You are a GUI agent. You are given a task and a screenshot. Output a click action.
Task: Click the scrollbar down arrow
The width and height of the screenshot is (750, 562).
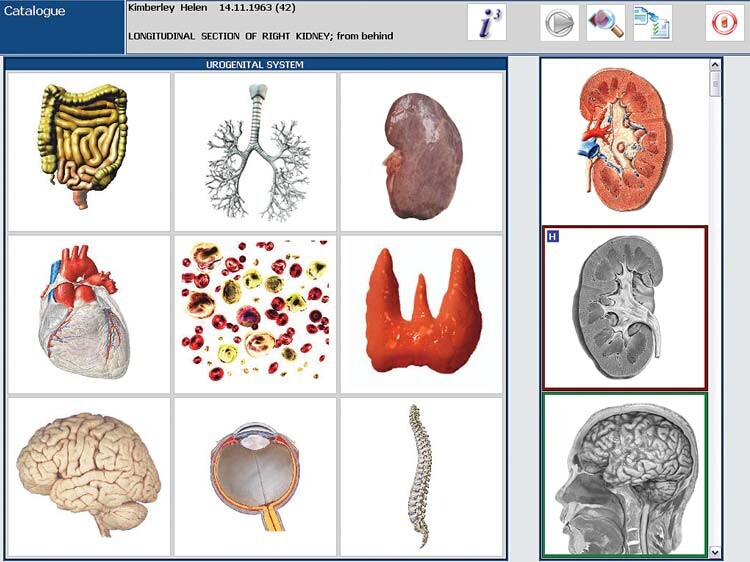[x=715, y=551]
